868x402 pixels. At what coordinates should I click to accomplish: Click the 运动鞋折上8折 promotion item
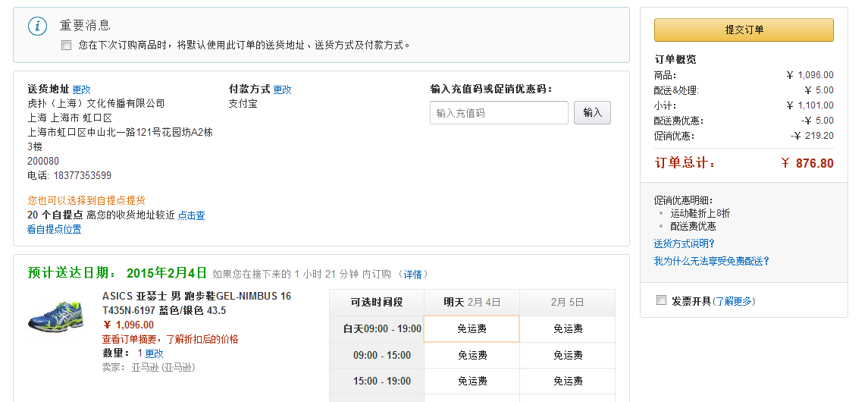coord(700,213)
